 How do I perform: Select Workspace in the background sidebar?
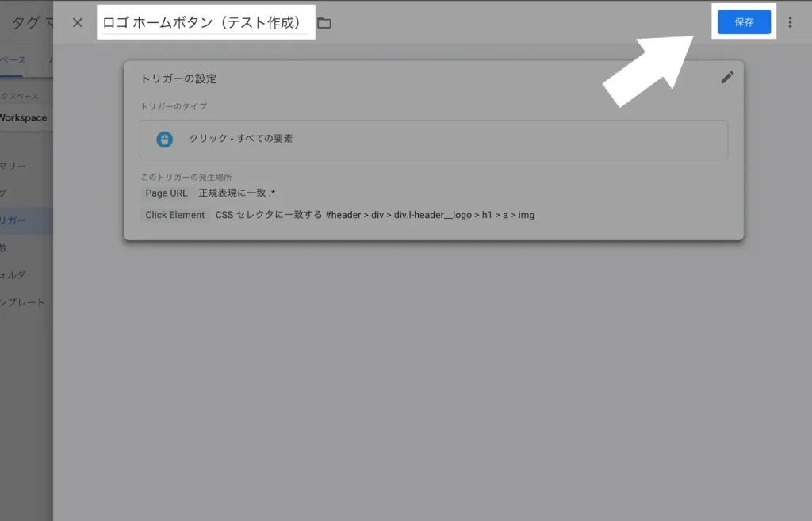click(x=23, y=117)
